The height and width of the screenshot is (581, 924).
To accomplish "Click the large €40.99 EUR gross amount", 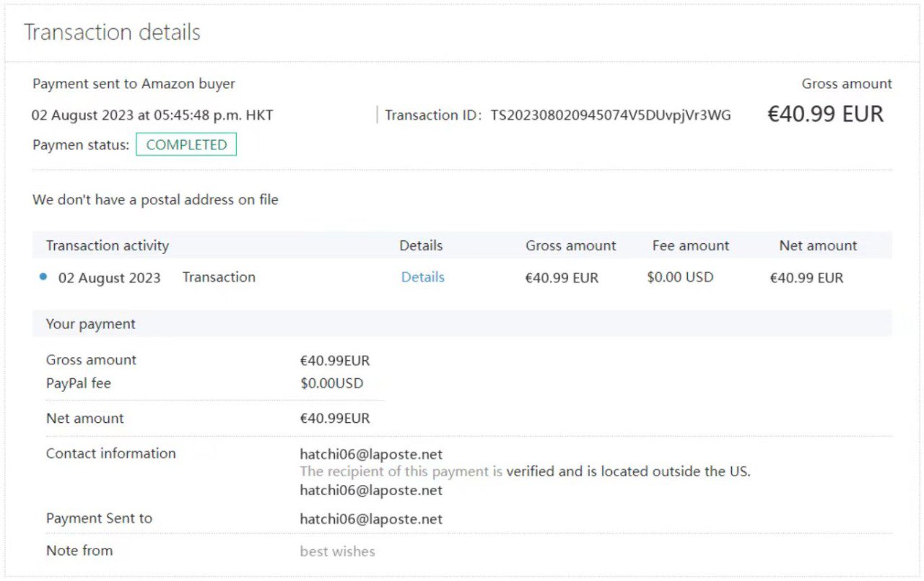I will click(x=825, y=114).
